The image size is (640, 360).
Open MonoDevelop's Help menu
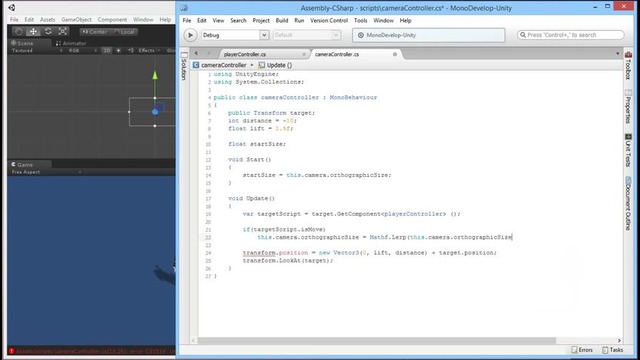[405, 20]
